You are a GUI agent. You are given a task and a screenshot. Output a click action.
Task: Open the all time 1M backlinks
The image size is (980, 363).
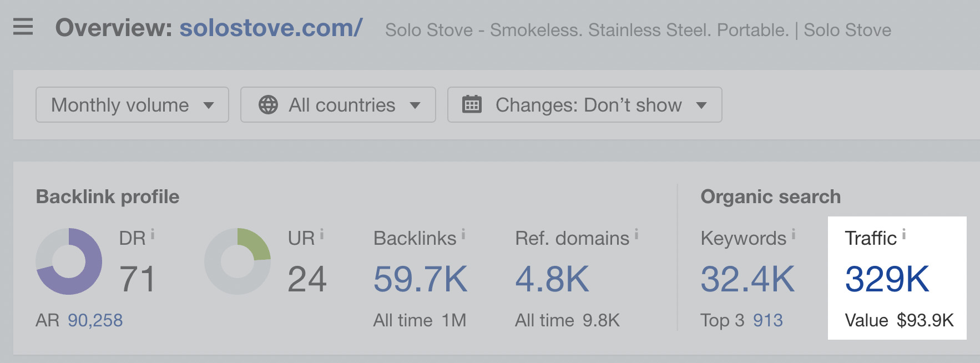453,320
